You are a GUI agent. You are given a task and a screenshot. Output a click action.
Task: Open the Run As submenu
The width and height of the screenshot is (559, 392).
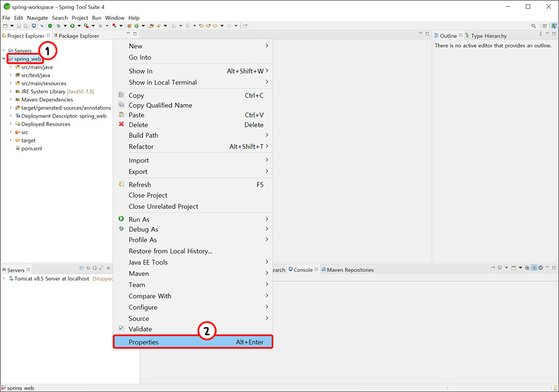(x=193, y=219)
